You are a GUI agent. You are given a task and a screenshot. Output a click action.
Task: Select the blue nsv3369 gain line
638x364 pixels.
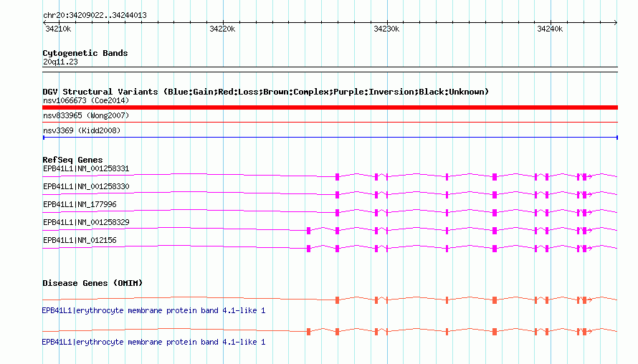pos(330,138)
